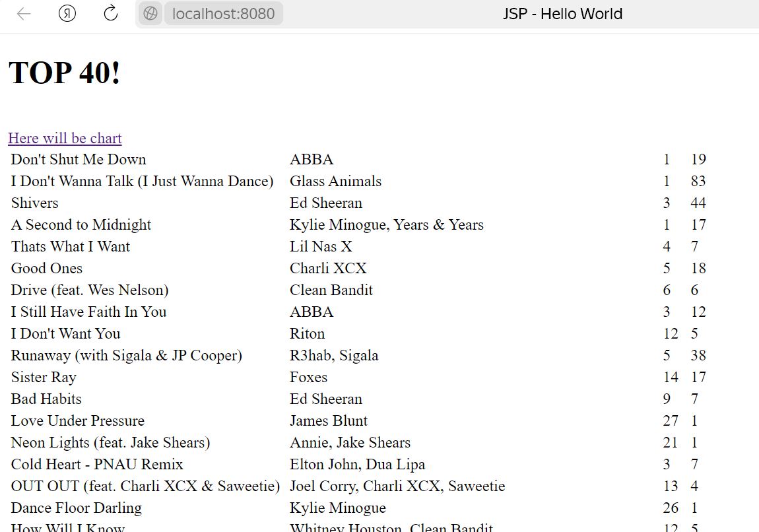759x532 pixels.
Task: Click the JSP - Hello World page title
Action: pyautogui.click(x=562, y=14)
